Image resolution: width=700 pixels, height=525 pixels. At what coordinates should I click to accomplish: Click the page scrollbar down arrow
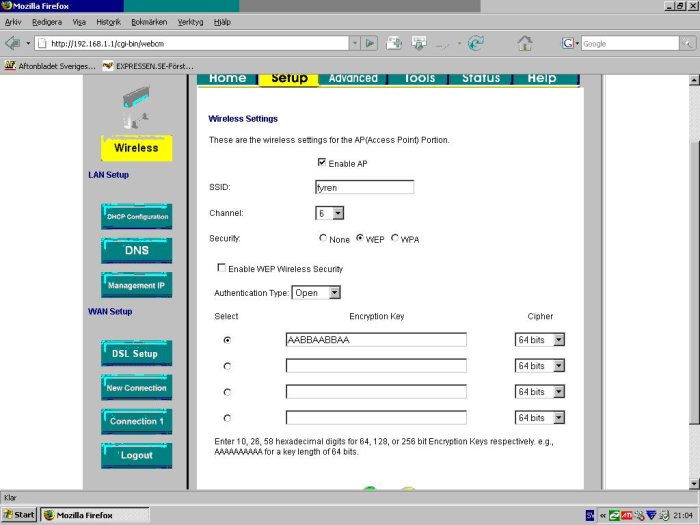pyautogui.click(x=694, y=483)
